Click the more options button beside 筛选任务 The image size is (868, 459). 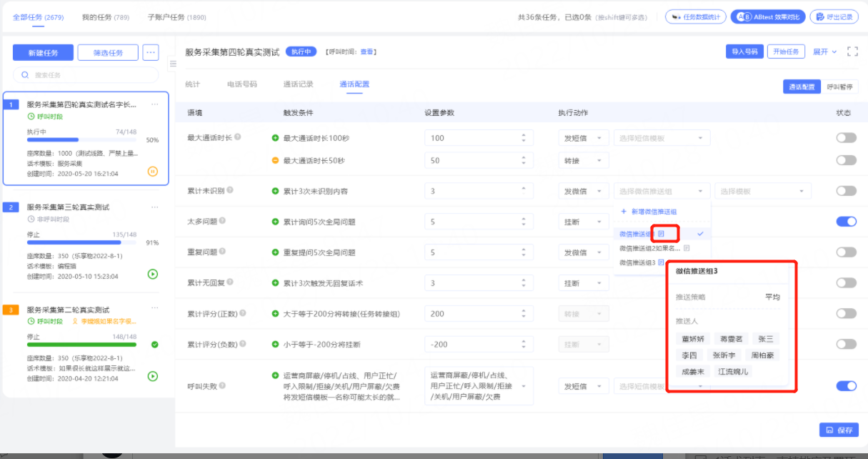150,52
